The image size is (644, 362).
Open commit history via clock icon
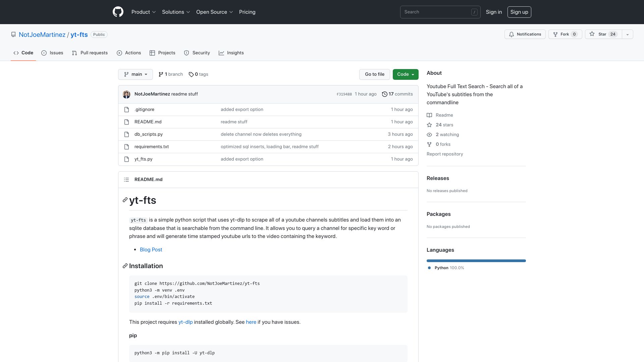tap(385, 94)
